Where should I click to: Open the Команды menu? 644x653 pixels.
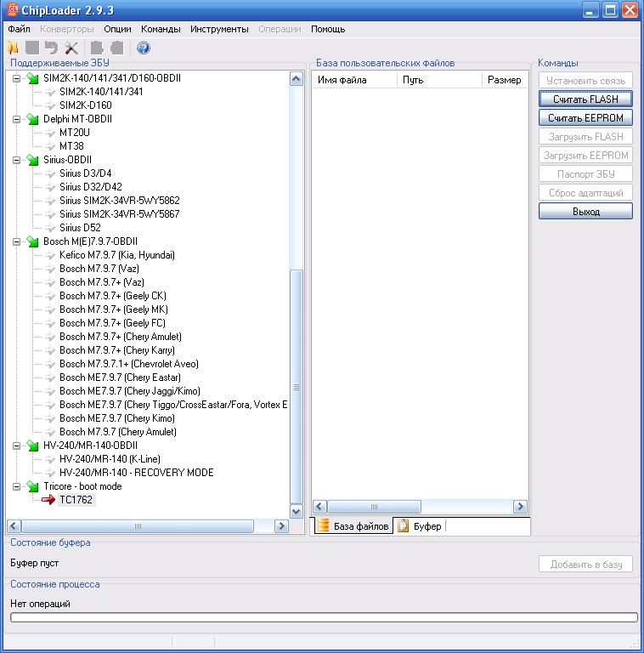pos(161,29)
